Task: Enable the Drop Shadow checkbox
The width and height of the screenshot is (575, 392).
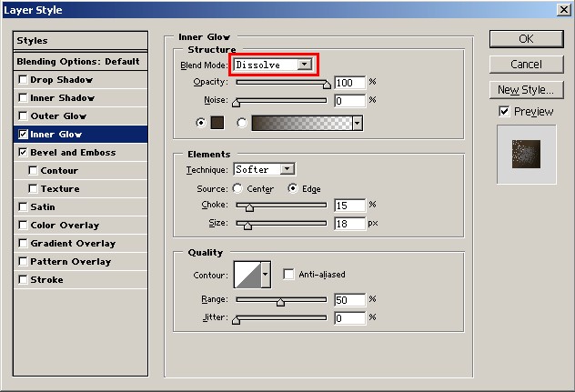Action: (x=23, y=80)
